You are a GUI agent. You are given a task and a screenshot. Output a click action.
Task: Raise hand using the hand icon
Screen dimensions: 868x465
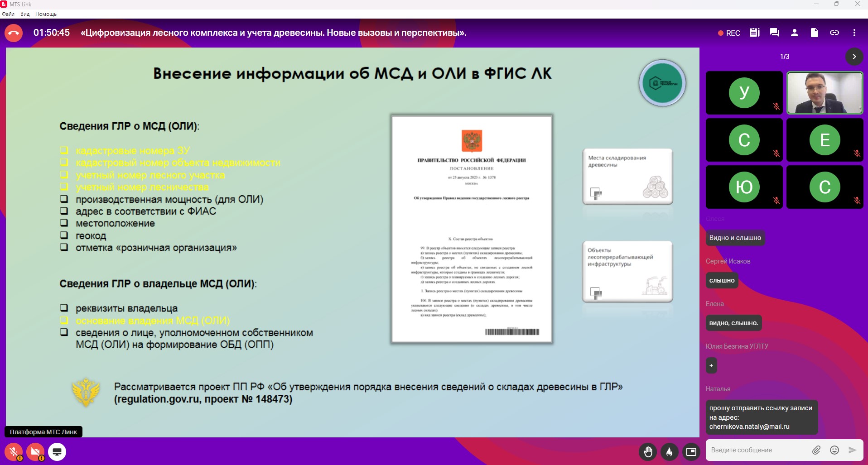[648, 451]
